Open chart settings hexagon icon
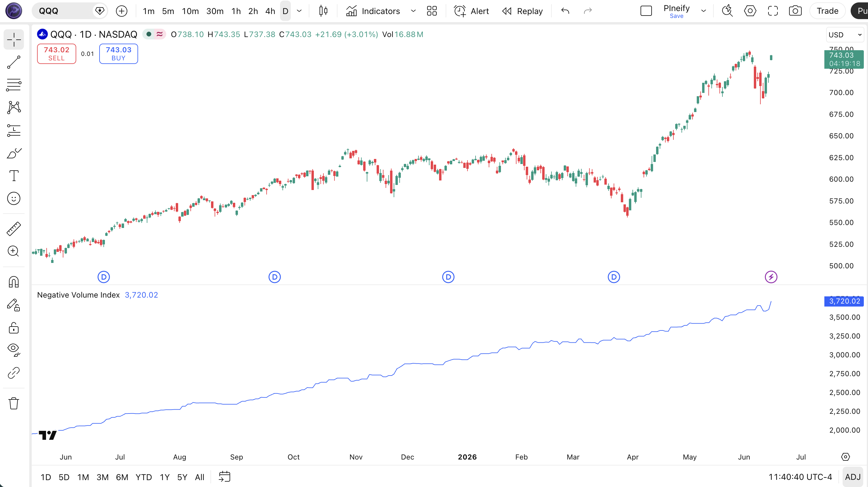Image resolution: width=868 pixels, height=487 pixels. pos(750,11)
